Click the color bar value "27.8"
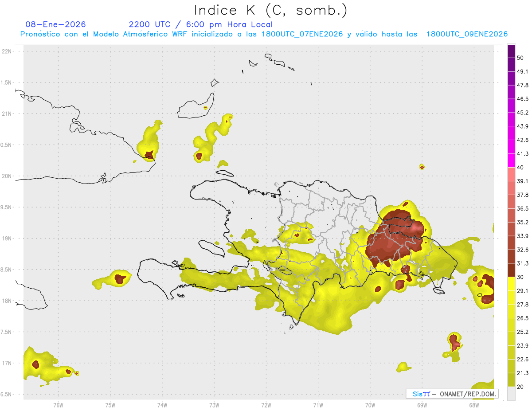 [x=523, y=304]
